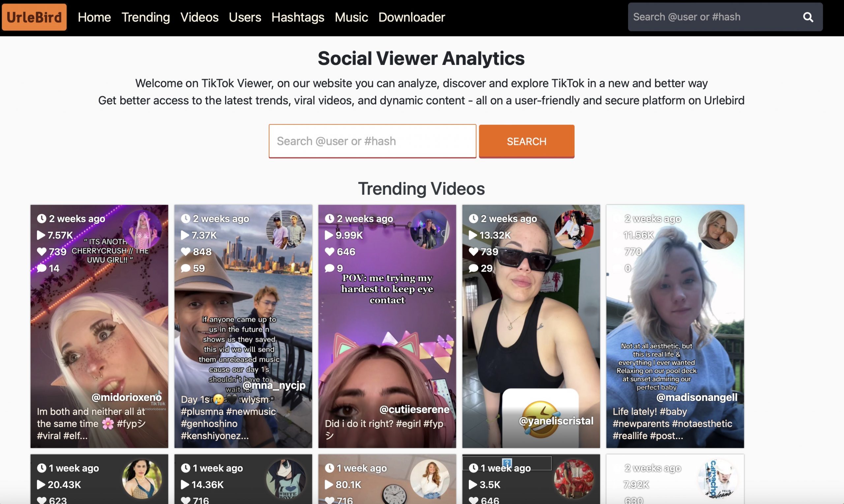Open the Videos section
The height and width of the screenshot is (504, 844).
pyautogui.click(x=199, y=17)
